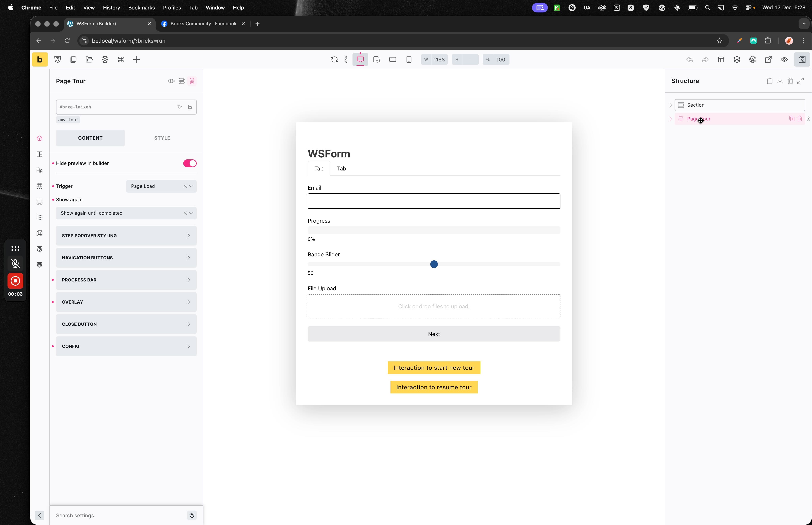Select the mobile landscape breakpoint icon
812x525 pixels.
pos(393,60)
